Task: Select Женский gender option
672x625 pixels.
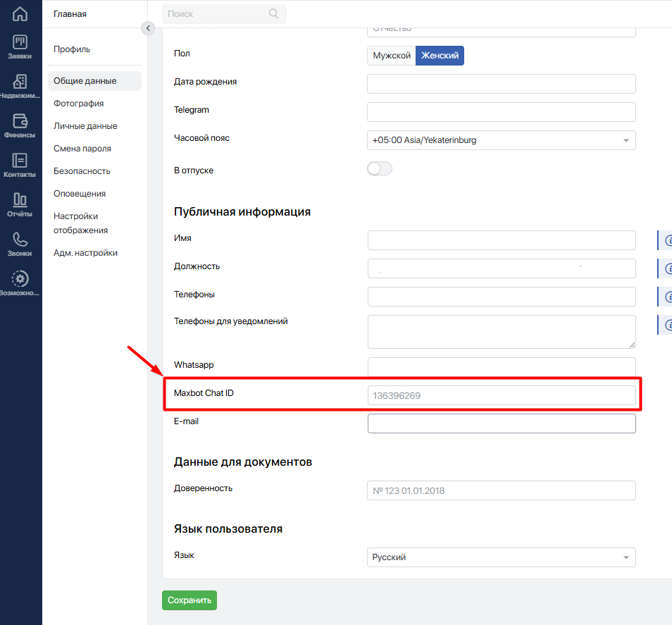Action: click(440, 56)
